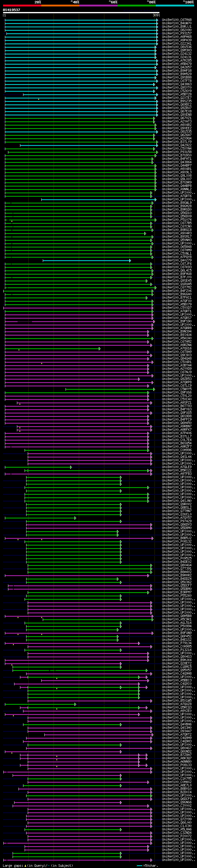Open hit UniRef100_P93157
This screenshot has width=197, height=868.
pos(177,33)
